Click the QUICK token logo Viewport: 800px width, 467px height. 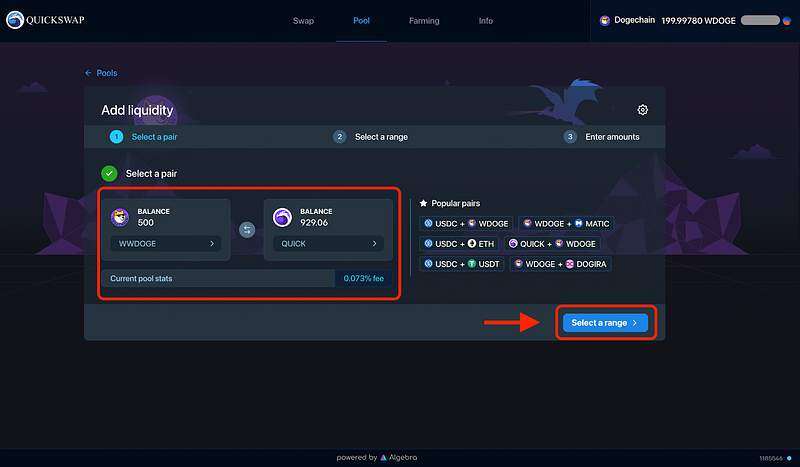tap(282, 217)
